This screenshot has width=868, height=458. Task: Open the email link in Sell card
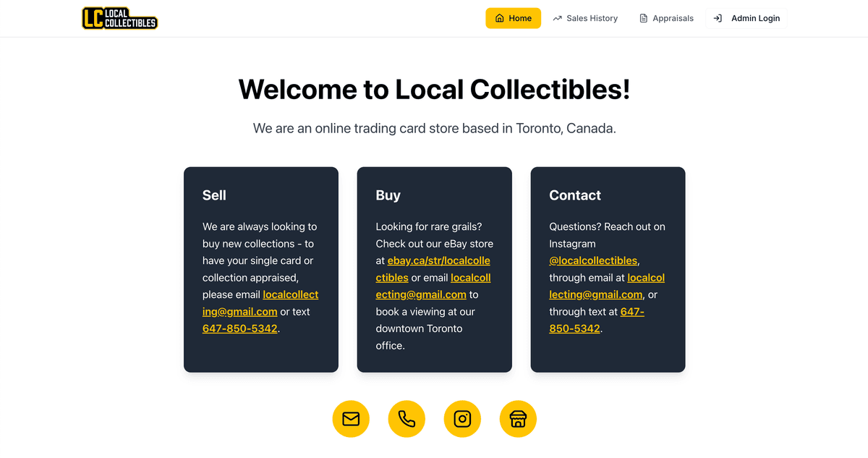(x=290, y=295)
